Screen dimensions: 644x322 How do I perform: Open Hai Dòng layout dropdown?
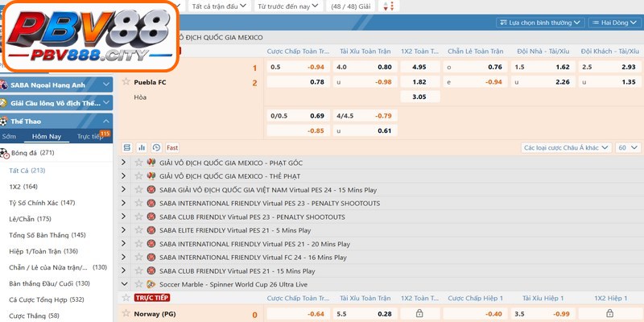click(x=615, y=23)
